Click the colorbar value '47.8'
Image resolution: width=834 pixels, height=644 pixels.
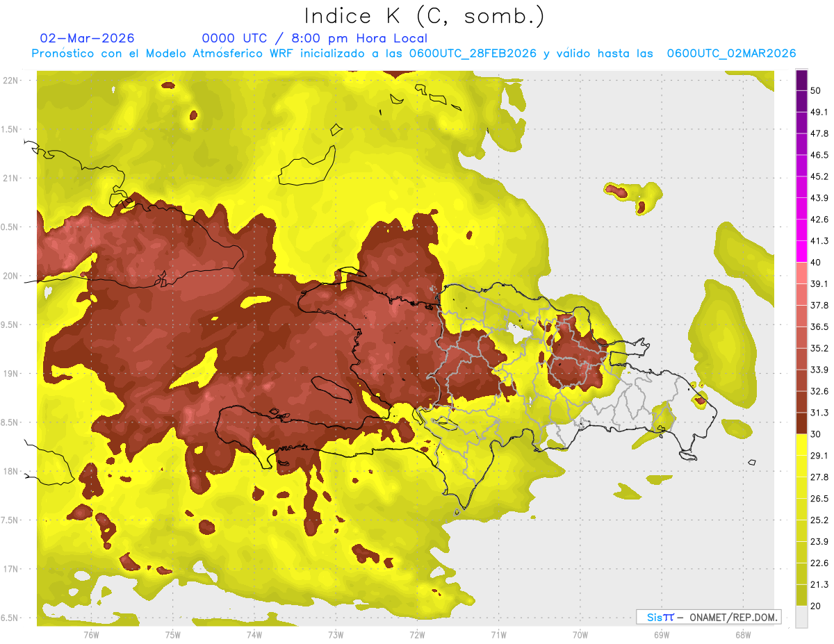[819, 133]
